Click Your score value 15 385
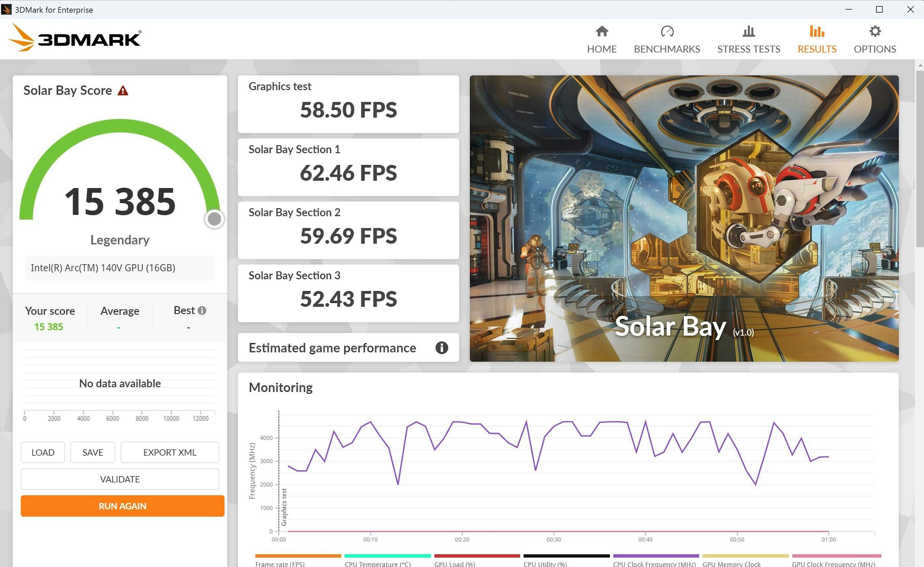The height and width of the screenshot is (567, 924). 48,326
